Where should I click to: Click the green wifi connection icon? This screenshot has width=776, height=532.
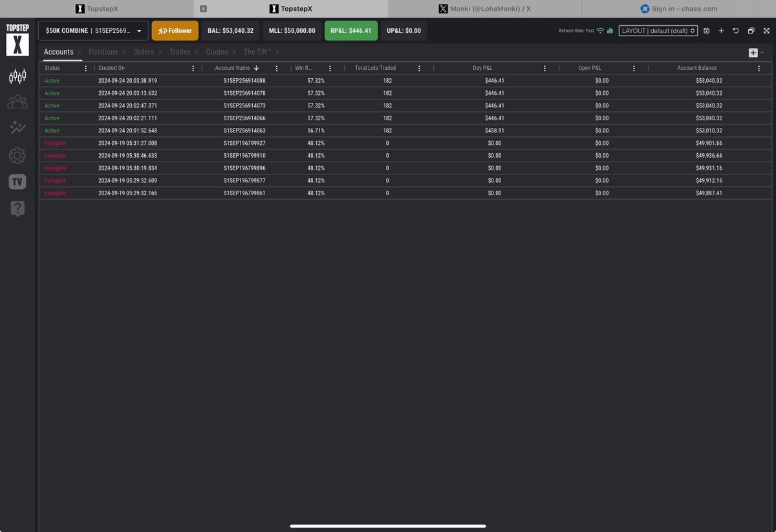600,30
